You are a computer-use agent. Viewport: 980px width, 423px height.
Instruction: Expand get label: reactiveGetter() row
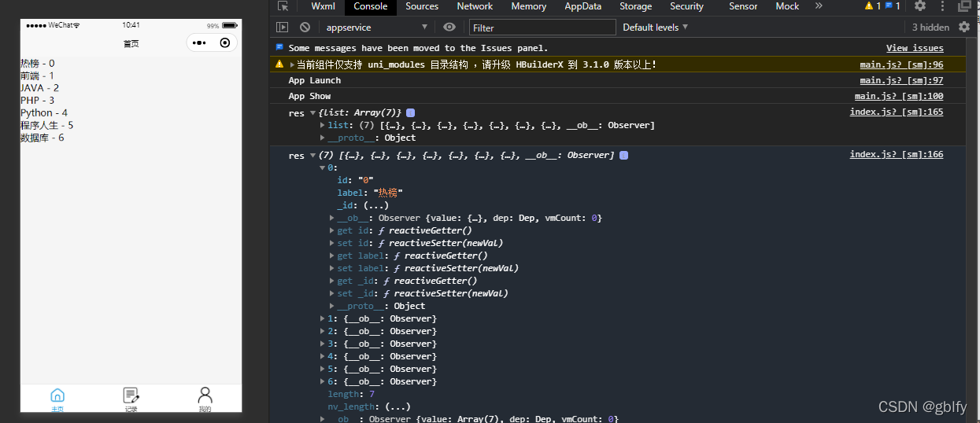pos(332,256)
